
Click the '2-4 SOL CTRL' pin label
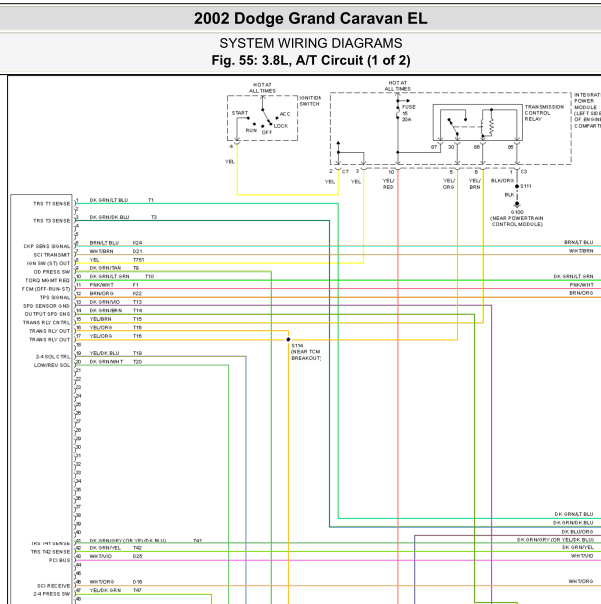tap(53, 357)
